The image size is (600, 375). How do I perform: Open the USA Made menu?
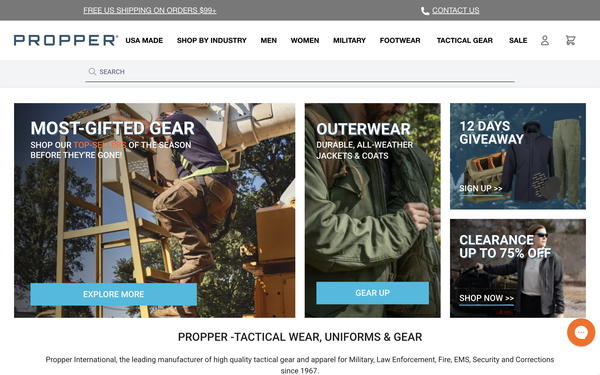(x=144, y=40)
